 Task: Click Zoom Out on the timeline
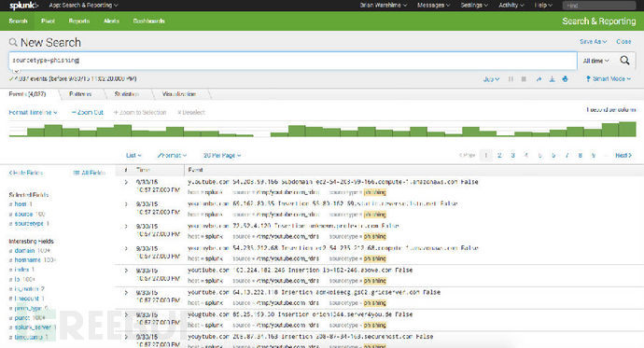[87, 113]
